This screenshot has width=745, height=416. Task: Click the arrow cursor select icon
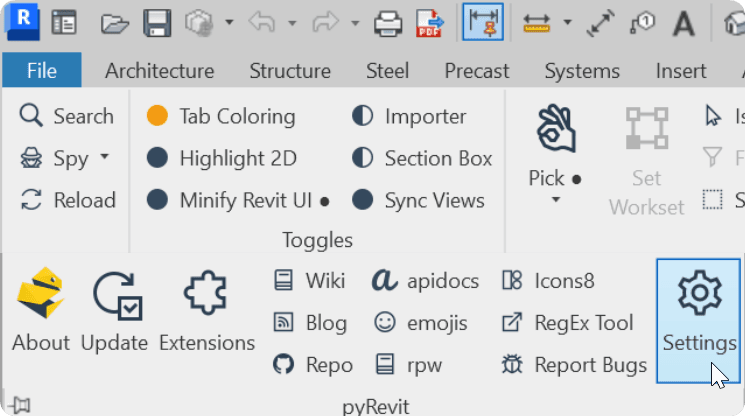click(x=713, y=116)
